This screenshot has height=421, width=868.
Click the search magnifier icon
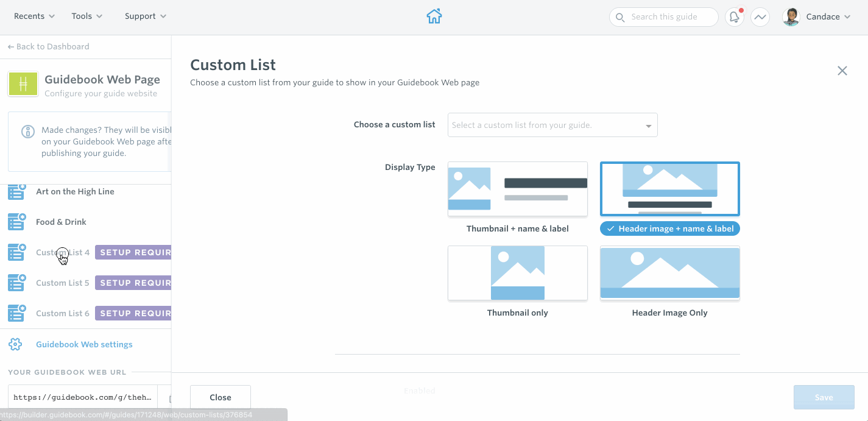620,17
